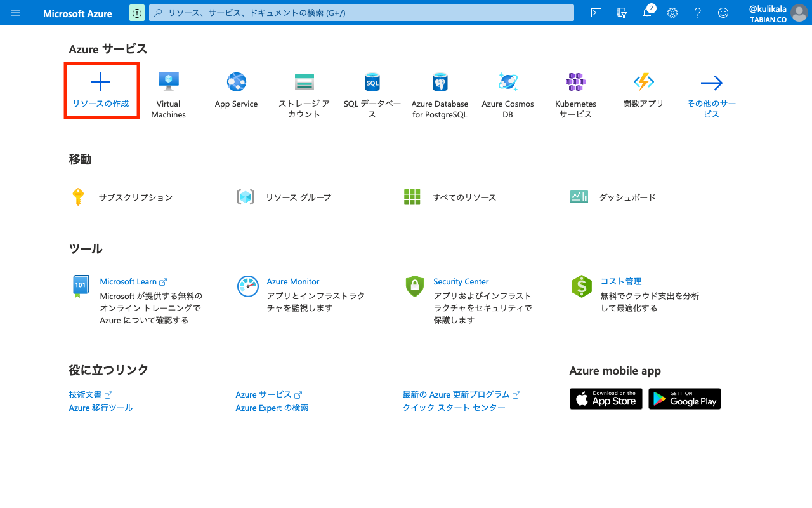Open SQL データベース service
812x508 pixels.
(x=372, y=95)
